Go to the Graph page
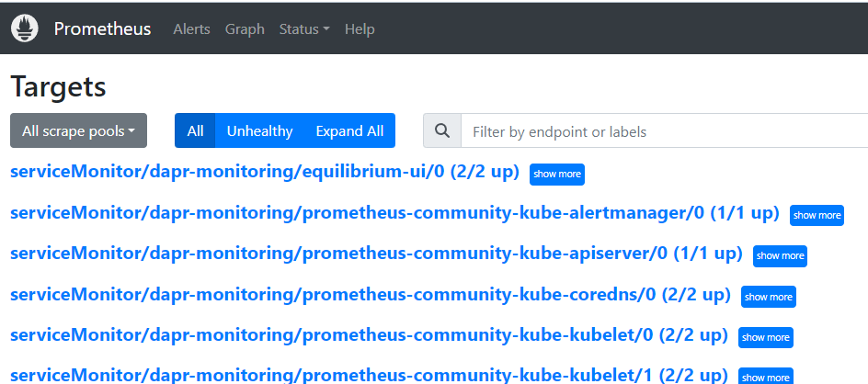The image size is (868, 384). pyautogui.click(x=245, y=28)
